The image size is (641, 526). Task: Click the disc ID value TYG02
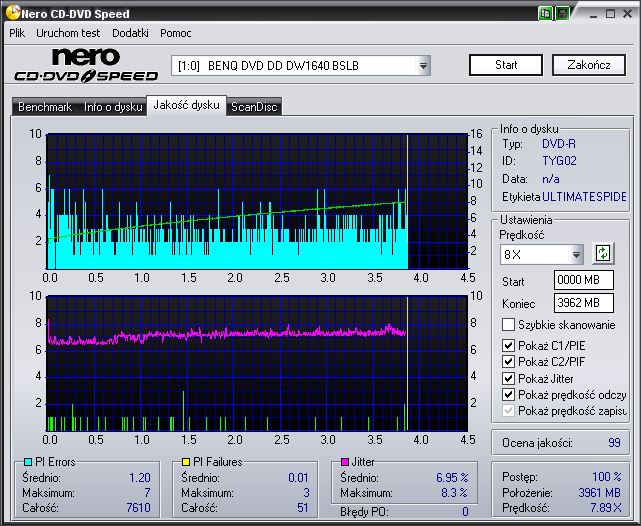point(559,161)
